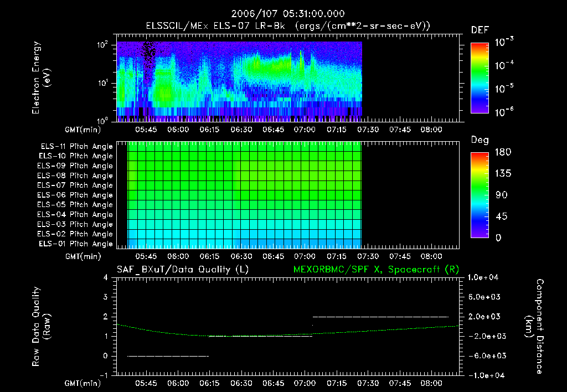Select the Electron Energy (eV) axis label
This screenshot has width=567, height=392.
(x=41, y=78)
